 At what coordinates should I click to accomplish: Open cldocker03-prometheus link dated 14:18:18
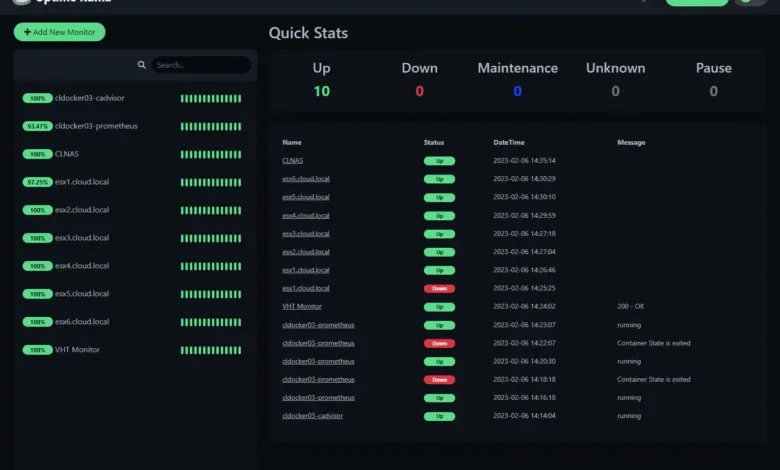click(x=318, y=379)
